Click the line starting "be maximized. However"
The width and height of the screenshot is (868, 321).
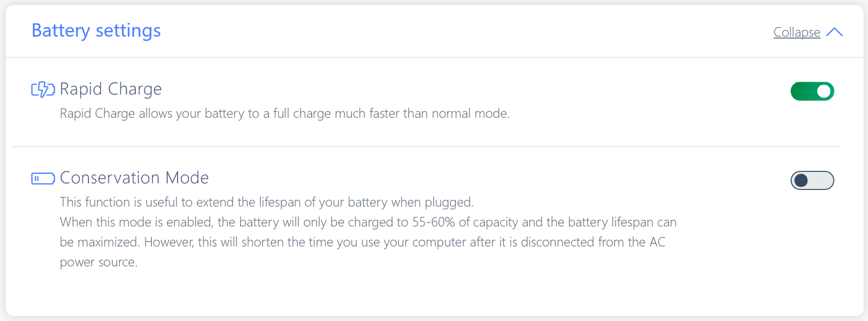pos(362,242)
